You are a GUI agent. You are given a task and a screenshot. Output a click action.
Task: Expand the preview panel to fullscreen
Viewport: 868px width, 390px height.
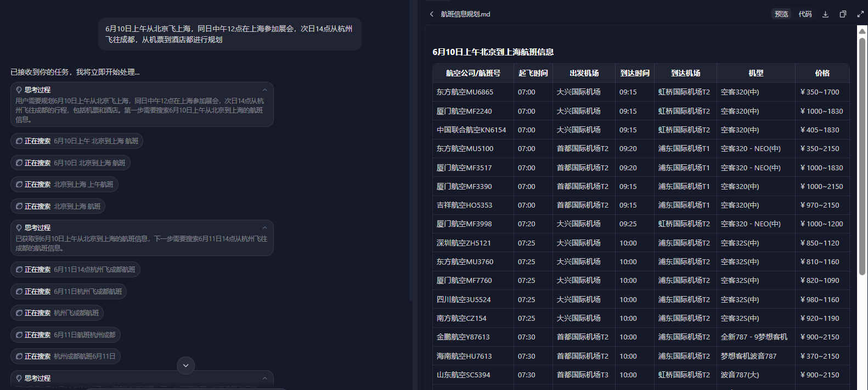pyautogui.click(x=860, y=14)
